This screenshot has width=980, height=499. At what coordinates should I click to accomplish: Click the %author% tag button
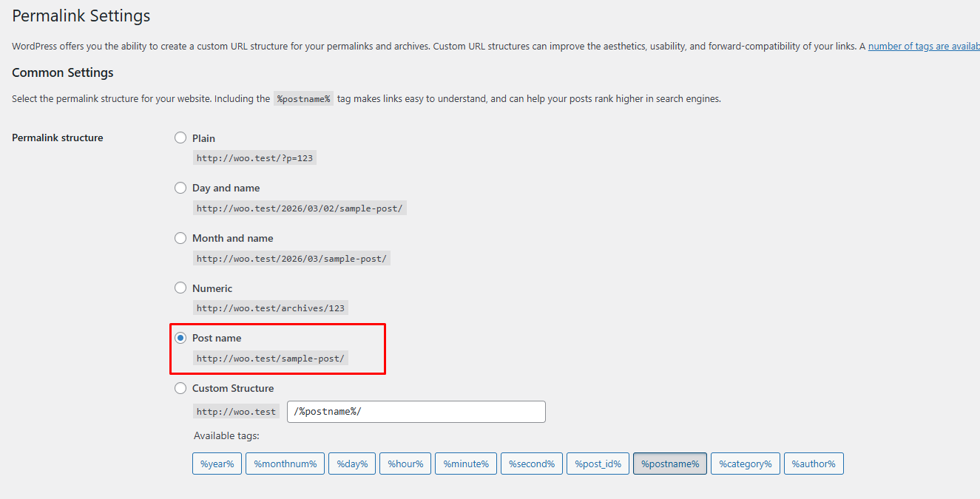click(x=814, y=464)
